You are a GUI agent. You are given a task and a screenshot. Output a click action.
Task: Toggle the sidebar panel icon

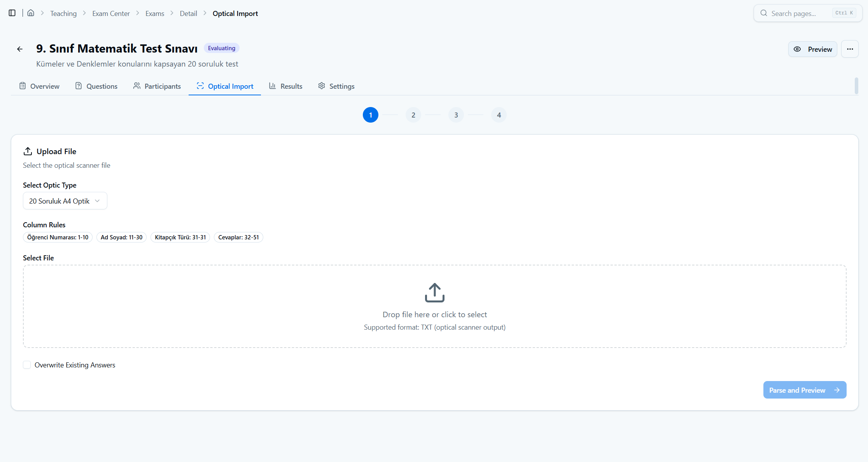click(12, 13)
